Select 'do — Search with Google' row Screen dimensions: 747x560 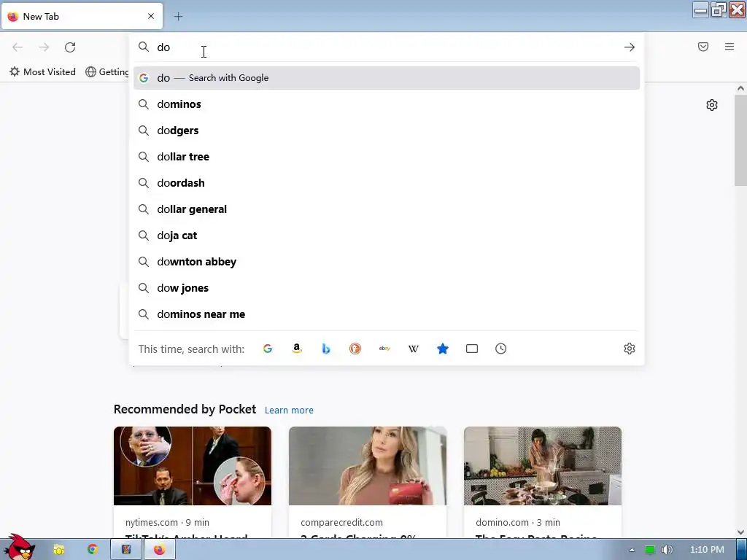387,78
